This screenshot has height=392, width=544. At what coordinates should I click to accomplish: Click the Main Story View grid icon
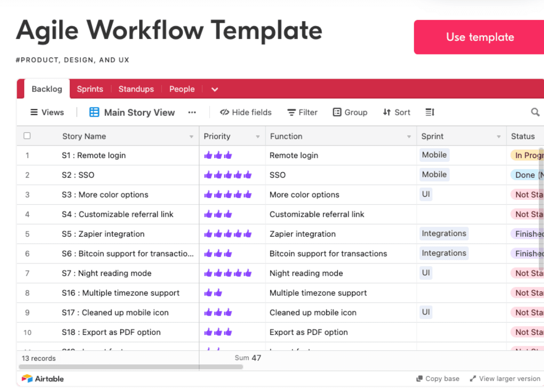click(94, 112)
